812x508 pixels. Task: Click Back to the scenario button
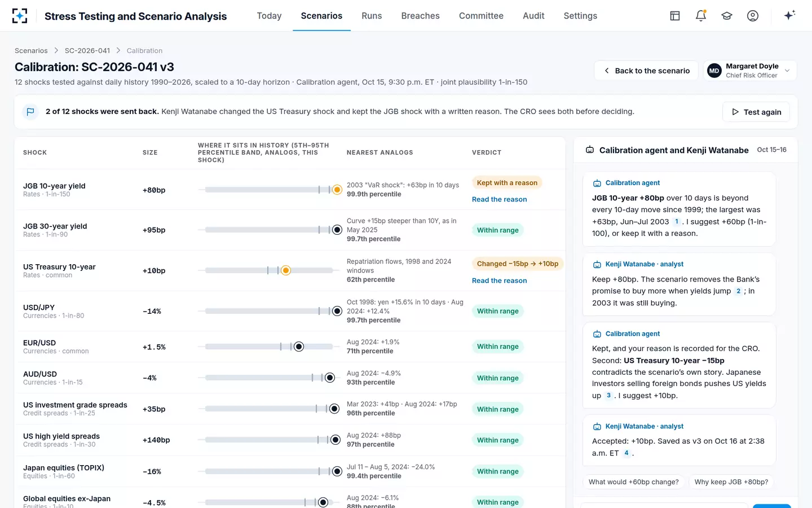click(x=647, y=71)
